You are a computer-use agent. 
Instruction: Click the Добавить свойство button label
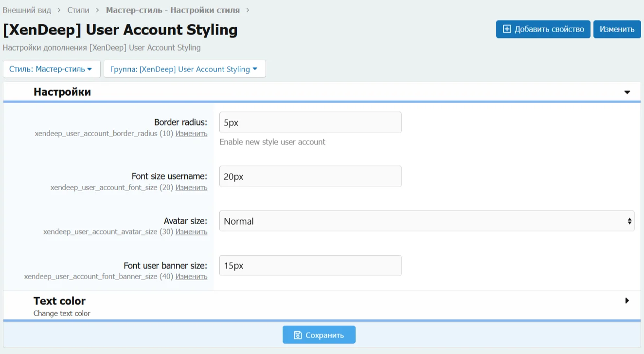coord(549,29)
